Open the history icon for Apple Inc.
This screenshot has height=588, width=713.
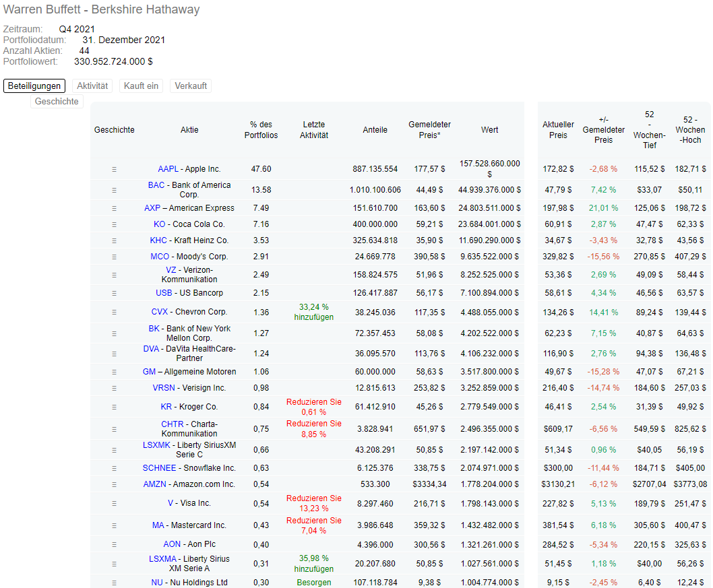(115, 169)
